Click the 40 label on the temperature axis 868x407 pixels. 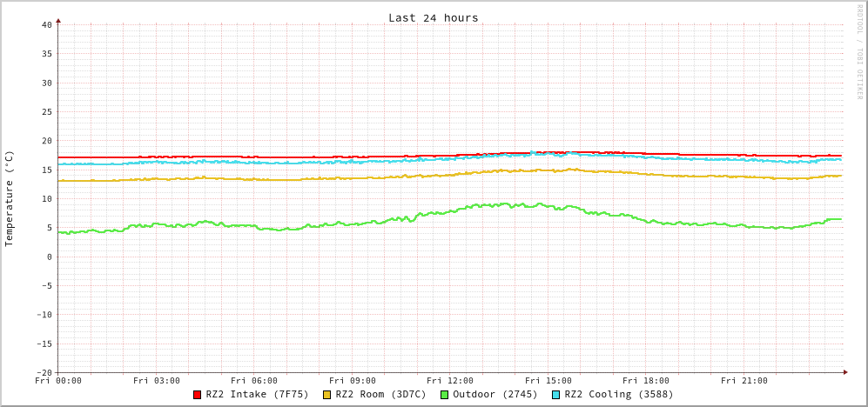tap(46, 24)
